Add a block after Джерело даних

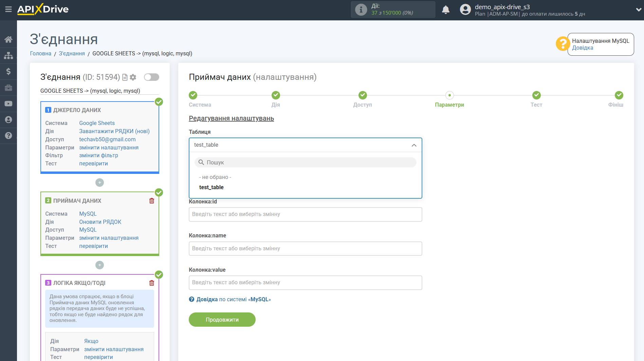point(99,183)
